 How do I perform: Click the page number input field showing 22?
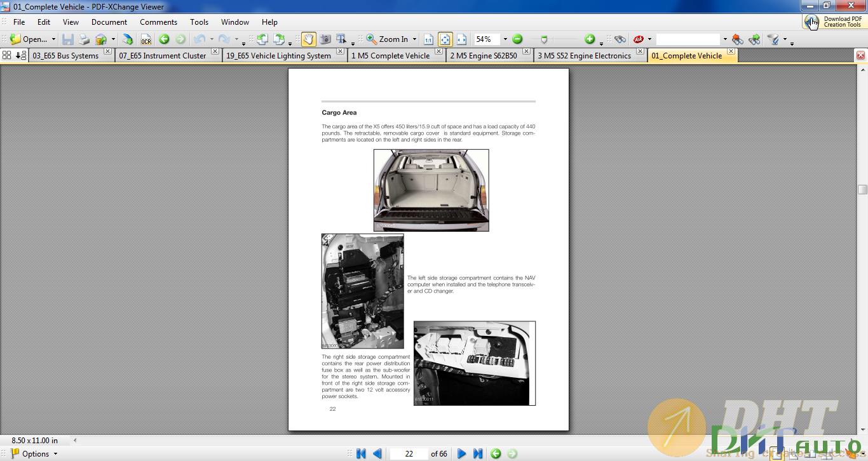click(409, 453)
